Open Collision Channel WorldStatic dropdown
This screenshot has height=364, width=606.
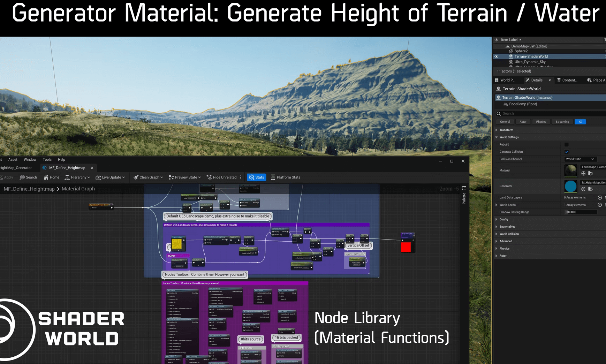(x=581, y=159)
